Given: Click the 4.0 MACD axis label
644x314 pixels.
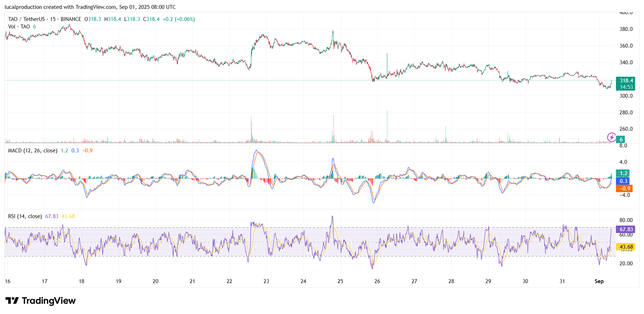Looking at the screenshot, I should click(623, 162).
